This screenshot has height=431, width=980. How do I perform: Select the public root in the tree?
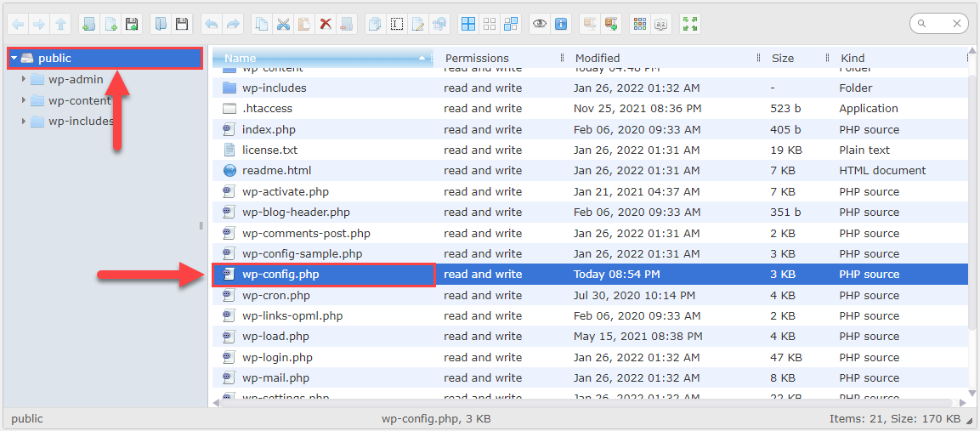tap(105, 58)
